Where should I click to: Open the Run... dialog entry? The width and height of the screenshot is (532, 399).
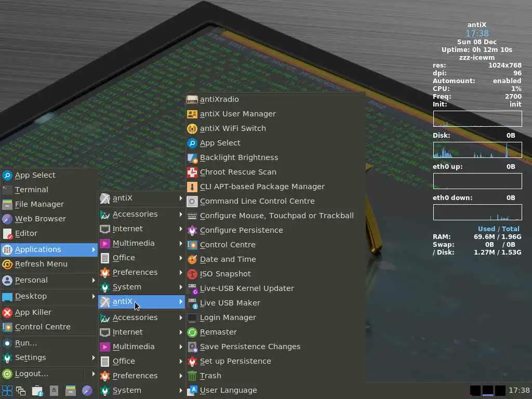coord(49,343)
